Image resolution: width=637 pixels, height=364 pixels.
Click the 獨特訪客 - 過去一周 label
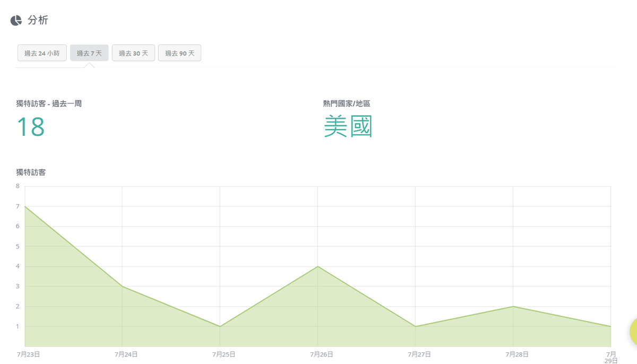coord(49,103)
